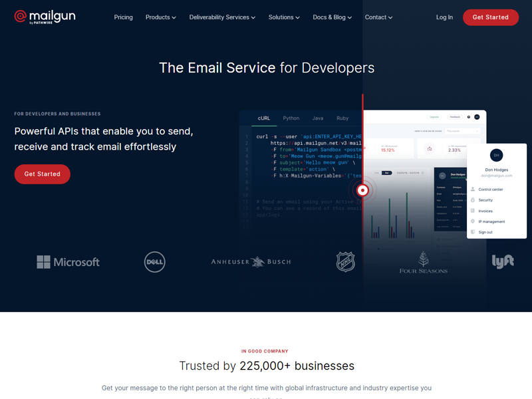Screen dimensions: 532x399
Task: Click the IP management icon
Action: (473, 221)
